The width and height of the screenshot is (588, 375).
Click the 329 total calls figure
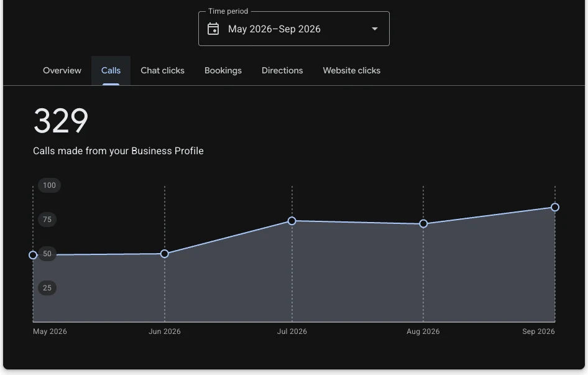point(61,121)
